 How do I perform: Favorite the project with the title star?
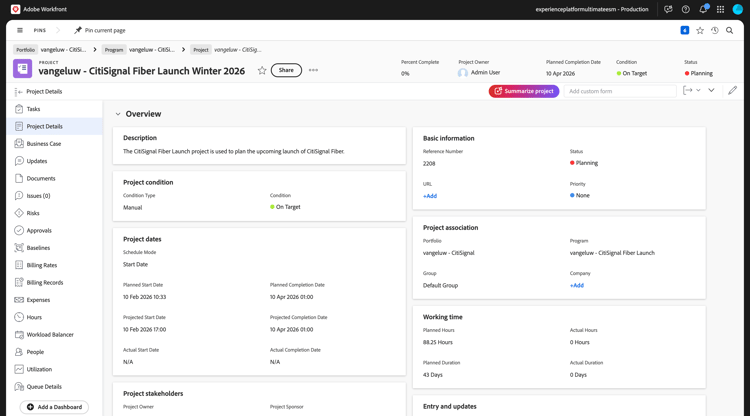click(x=262, y=70)
